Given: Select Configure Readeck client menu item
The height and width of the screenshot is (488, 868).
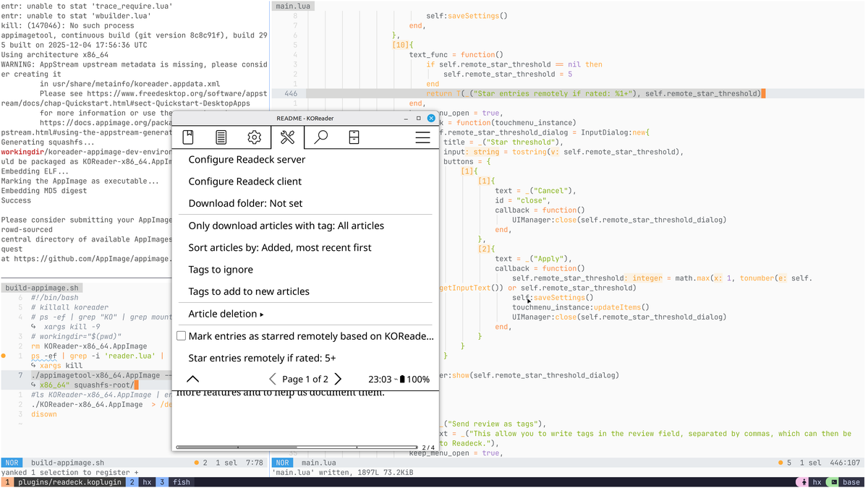Looking at the screenshot, I should [244, 181].
